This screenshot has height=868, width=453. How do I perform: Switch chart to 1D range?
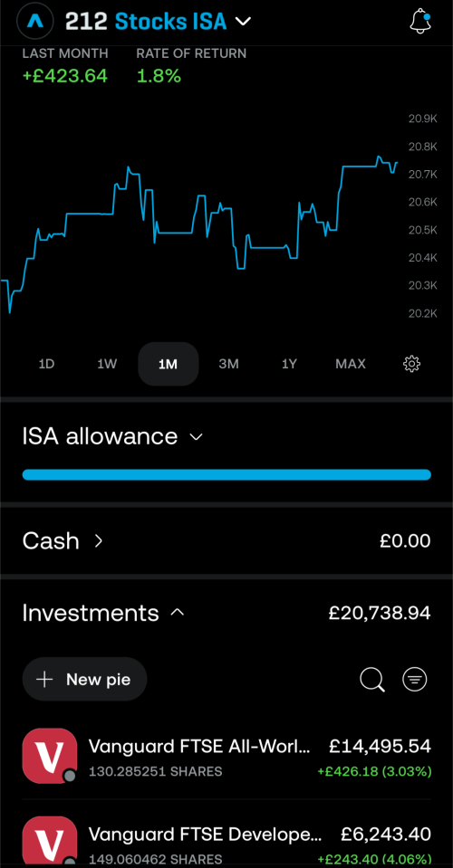coord(46,364)
